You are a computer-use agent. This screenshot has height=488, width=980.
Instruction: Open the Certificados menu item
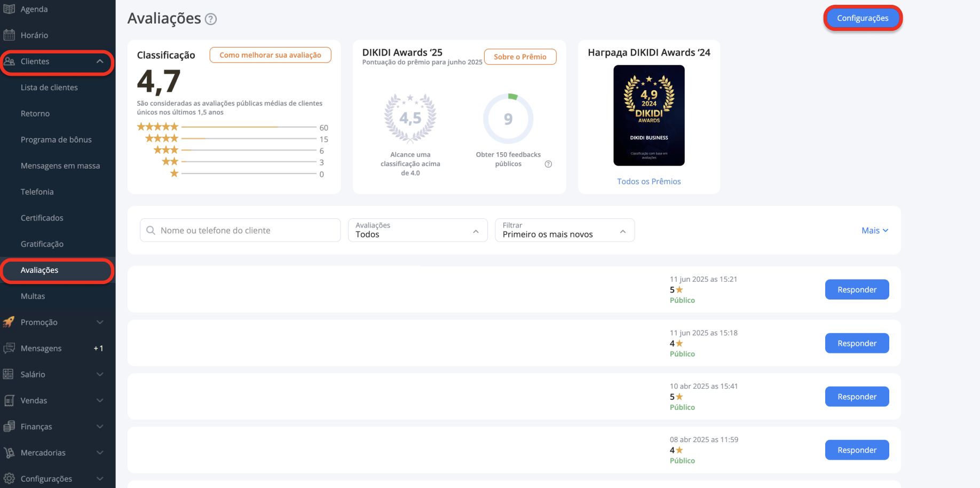[x=42, y=218]
